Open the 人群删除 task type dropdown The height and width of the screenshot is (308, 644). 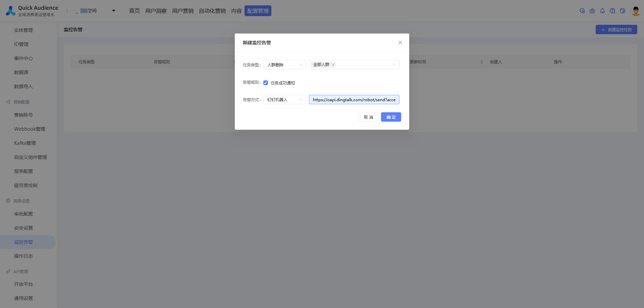[x=285, y=65]
